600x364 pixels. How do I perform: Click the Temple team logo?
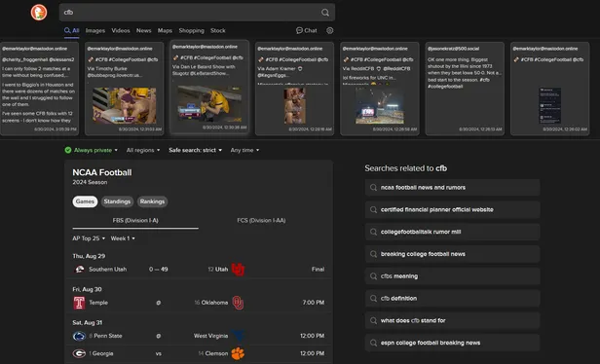(x=79, y=303)
